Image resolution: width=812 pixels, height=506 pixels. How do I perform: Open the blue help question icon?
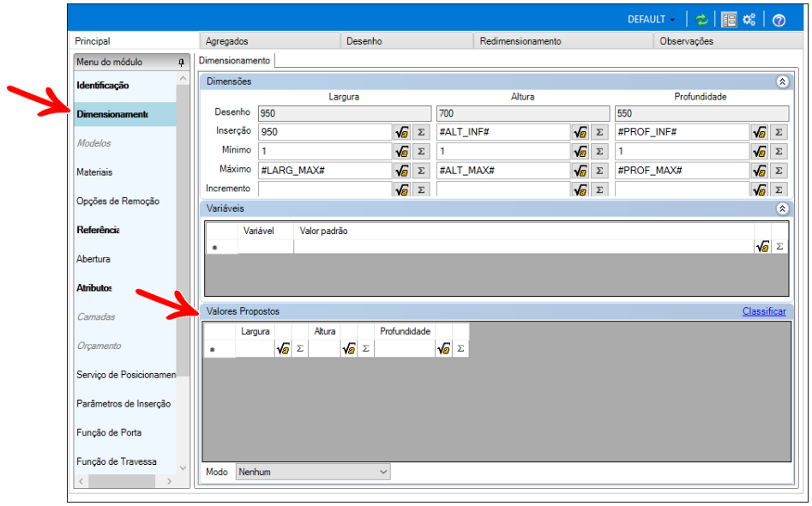(779, 20)
